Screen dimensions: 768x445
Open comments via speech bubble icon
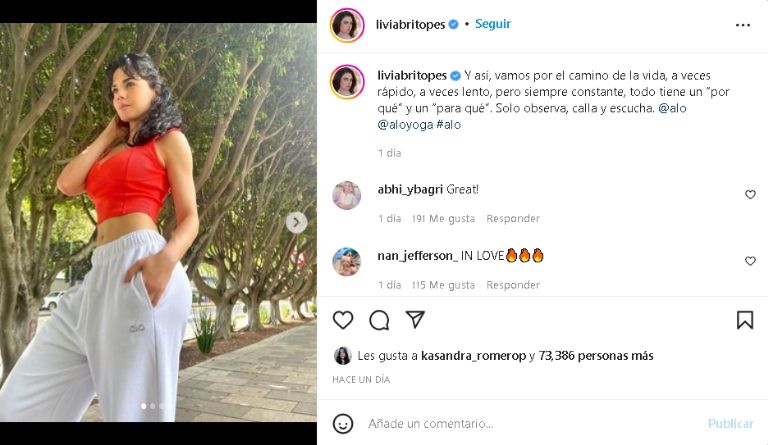pyautogui.click(x=379, y=320)
